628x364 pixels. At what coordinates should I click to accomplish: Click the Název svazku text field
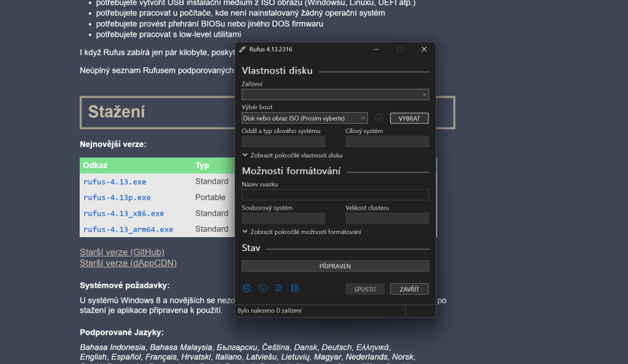click(335, 195)
